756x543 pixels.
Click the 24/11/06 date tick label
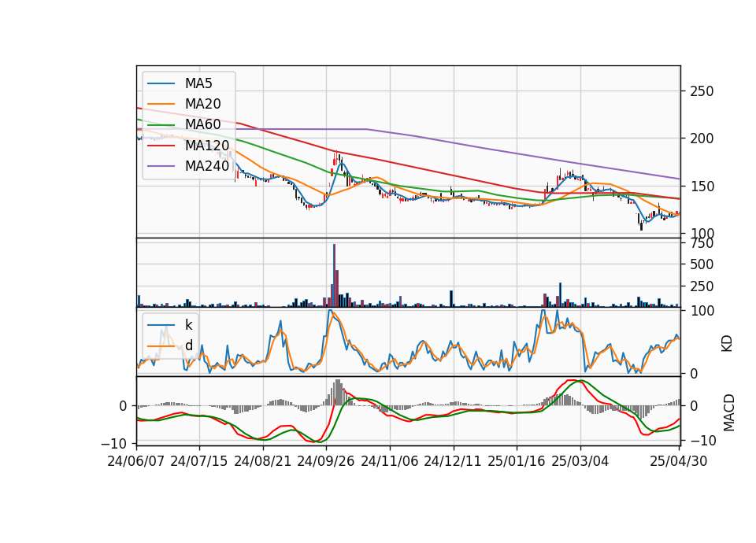[390, 461]
